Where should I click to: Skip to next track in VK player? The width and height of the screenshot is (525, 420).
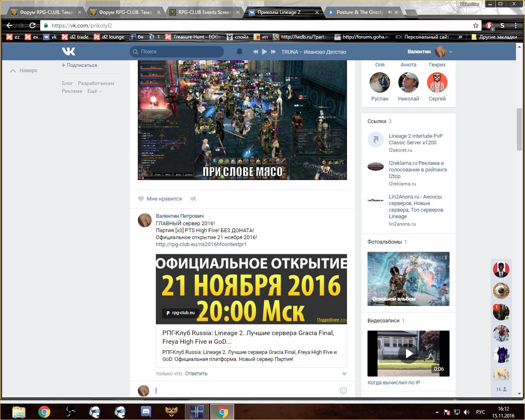tap(274, 52)
